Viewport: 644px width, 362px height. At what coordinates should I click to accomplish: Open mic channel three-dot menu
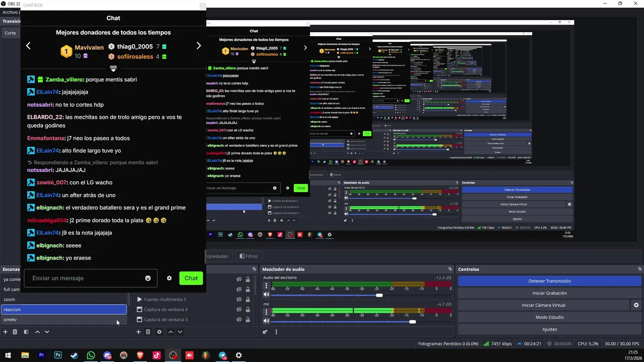point(267,312)
